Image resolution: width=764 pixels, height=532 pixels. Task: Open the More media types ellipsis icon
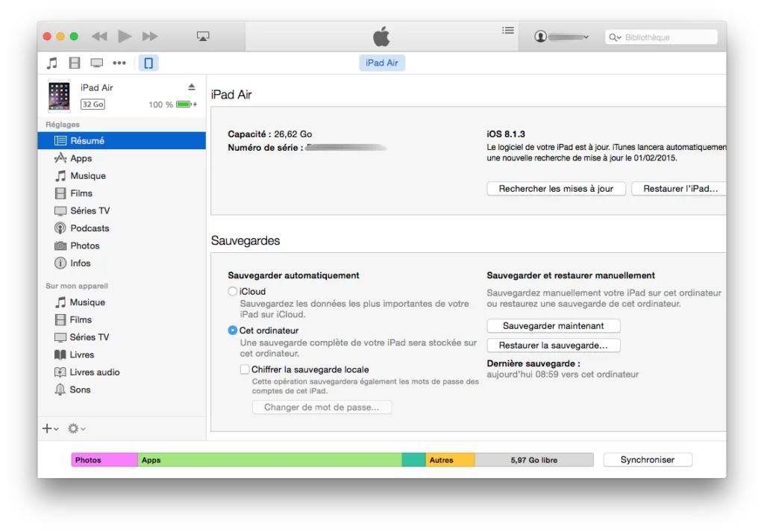(x=119, y=63)
